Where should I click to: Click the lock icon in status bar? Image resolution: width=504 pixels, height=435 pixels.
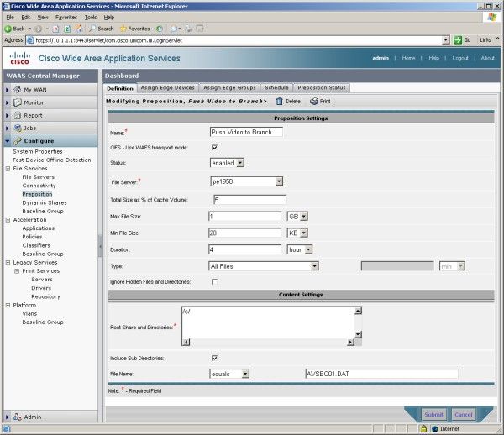[423, 428]
